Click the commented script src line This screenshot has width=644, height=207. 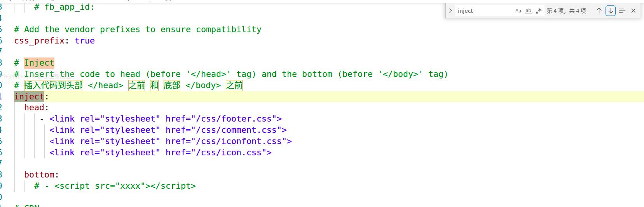pyautogui.click(x=125, y=186)
